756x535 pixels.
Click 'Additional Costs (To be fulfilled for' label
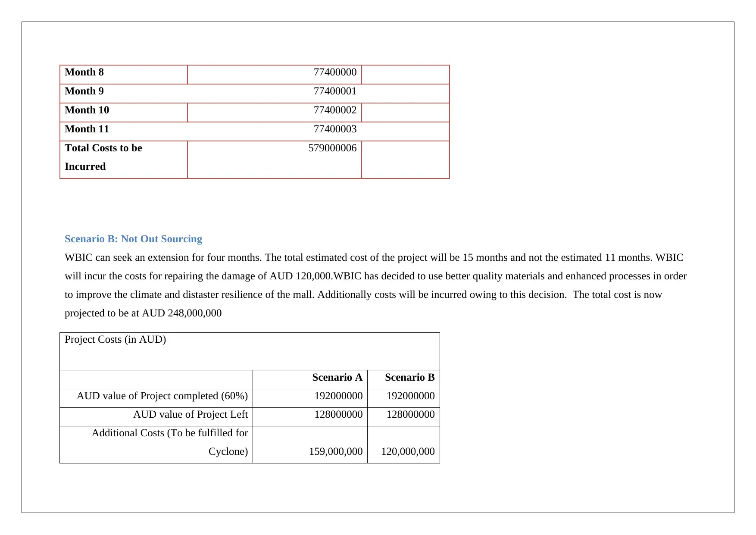pos(170,433)
